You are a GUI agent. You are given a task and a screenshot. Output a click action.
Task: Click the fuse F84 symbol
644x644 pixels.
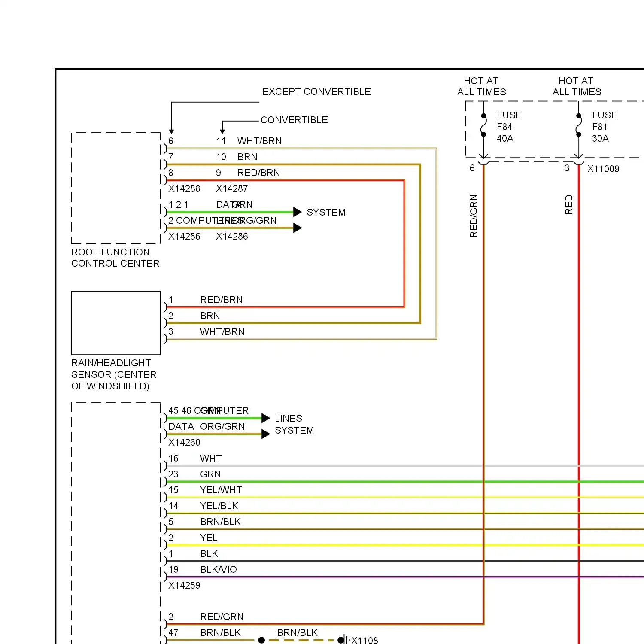(484, 125)
